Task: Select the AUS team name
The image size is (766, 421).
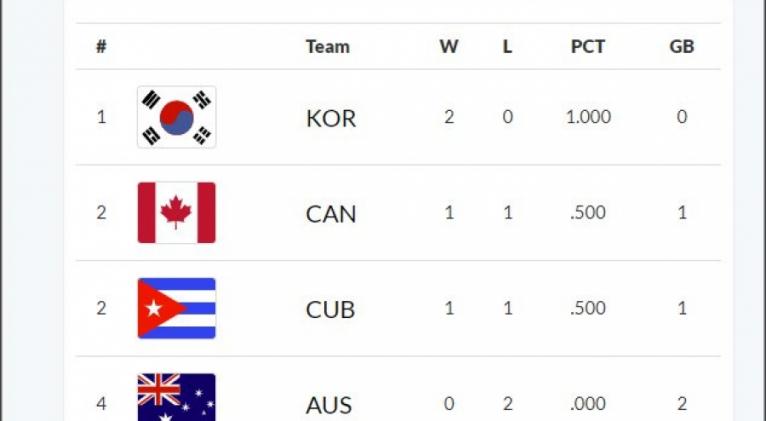Action: (x=329, y=405)
